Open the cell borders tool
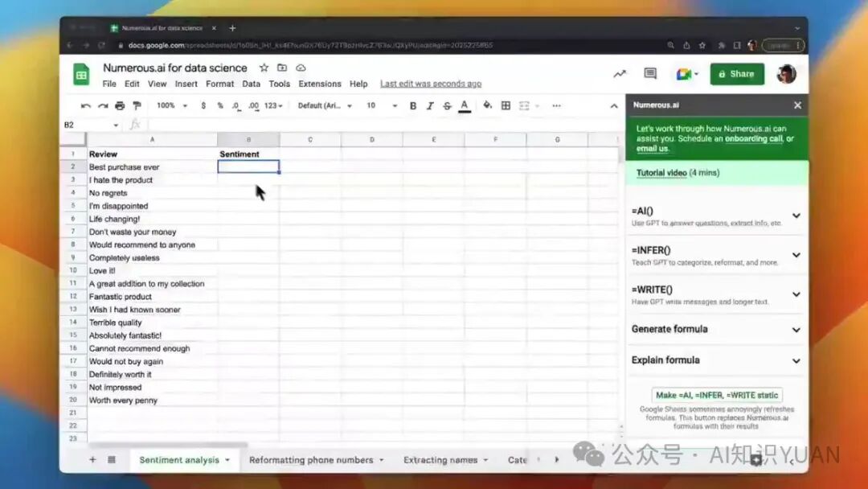The height and width of the screenshot is (489, 868). pos(506,105)
